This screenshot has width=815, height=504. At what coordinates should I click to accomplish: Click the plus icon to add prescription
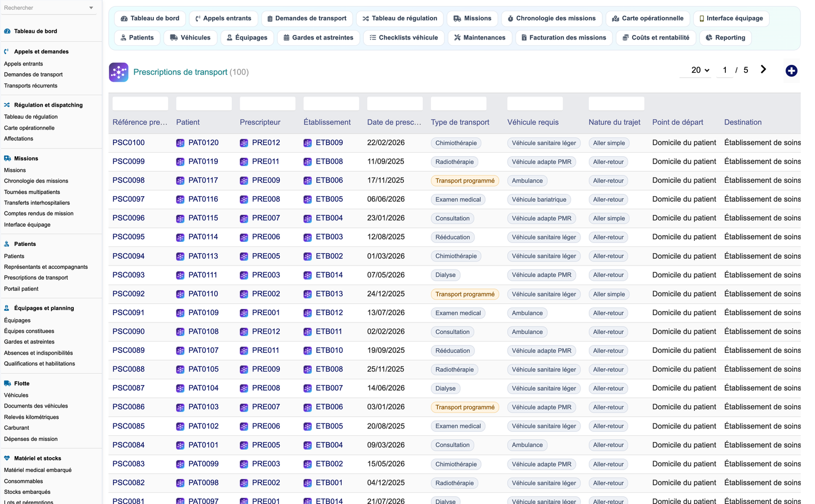tap(791, 70)
